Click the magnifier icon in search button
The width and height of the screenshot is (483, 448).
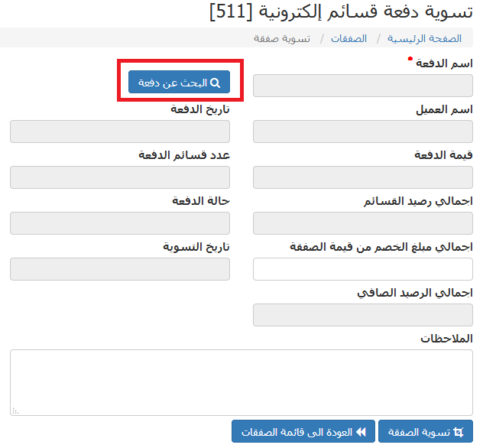215,83
